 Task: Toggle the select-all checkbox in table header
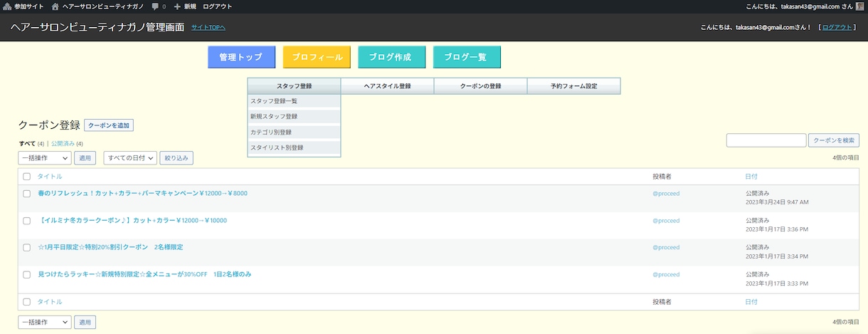point(27,177)
